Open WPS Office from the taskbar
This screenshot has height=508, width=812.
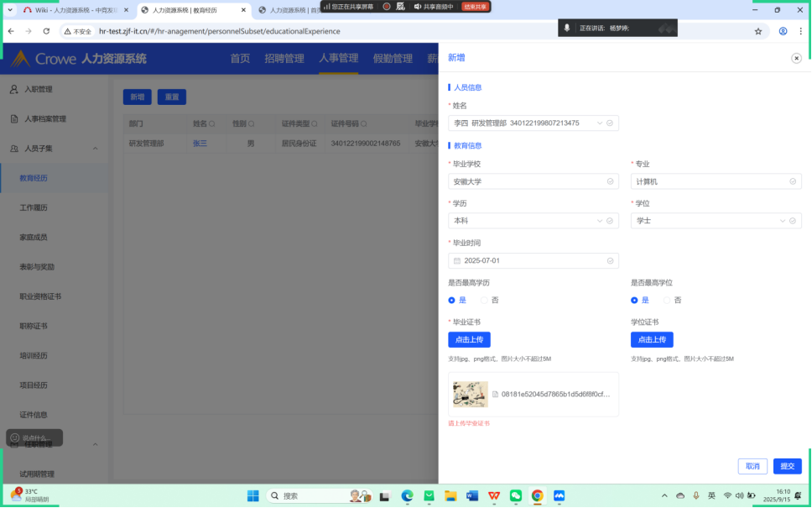click(x=494, y=496)
